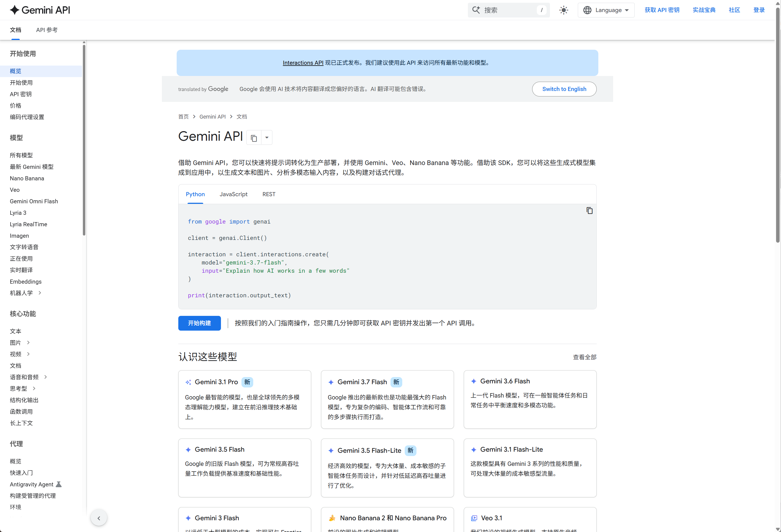Screen dimensions: 781x532
Task: Open Lyria RealTime sidebar item
Action: click(28, 224)
